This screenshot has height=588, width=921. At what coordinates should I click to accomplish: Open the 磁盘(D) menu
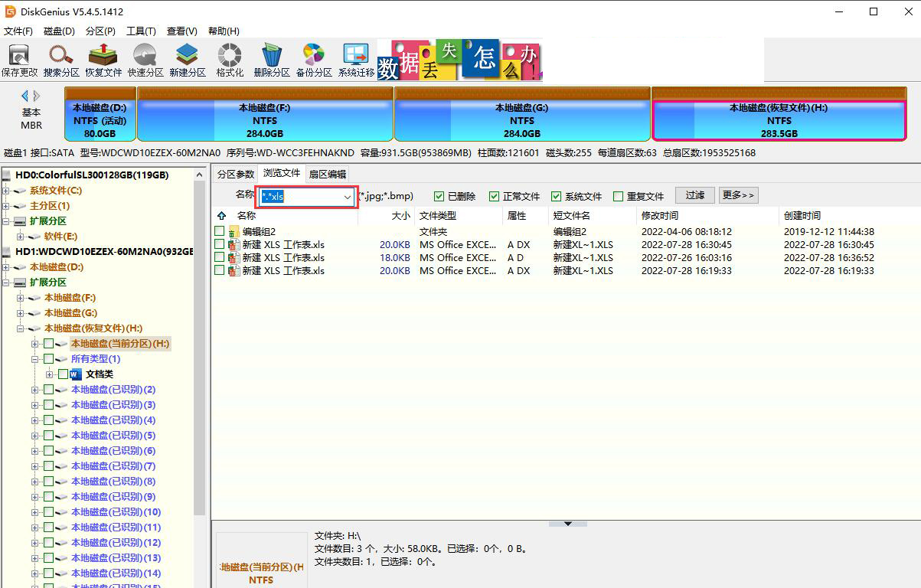click(x=59, y=31)
